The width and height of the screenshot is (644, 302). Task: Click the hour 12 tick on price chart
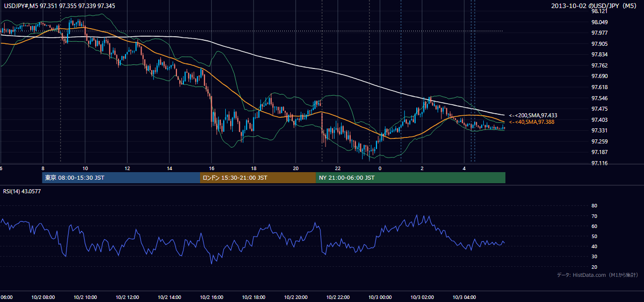[x=127, y=169]
